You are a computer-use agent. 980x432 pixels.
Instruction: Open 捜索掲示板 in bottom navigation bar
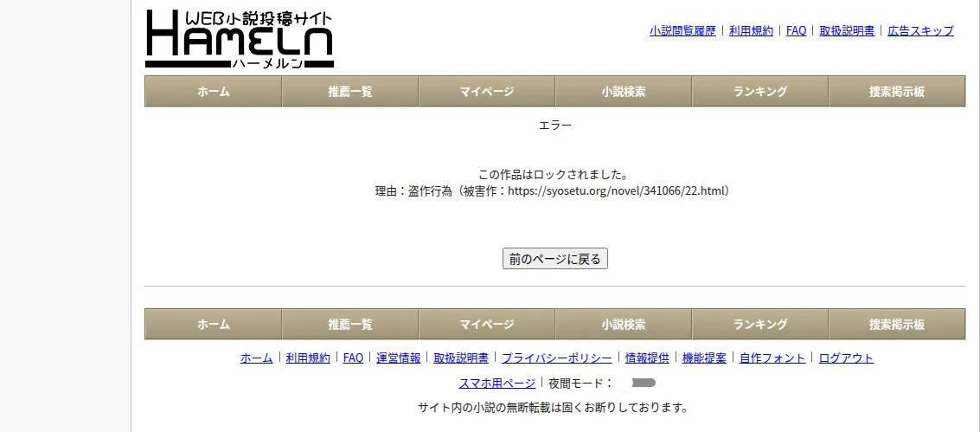897,325
